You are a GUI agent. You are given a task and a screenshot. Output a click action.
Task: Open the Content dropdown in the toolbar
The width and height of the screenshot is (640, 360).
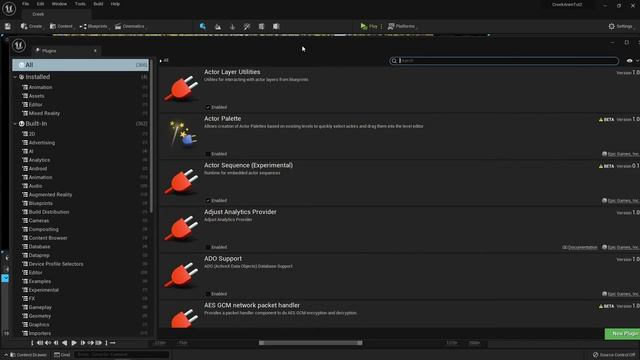coord(61,27)
